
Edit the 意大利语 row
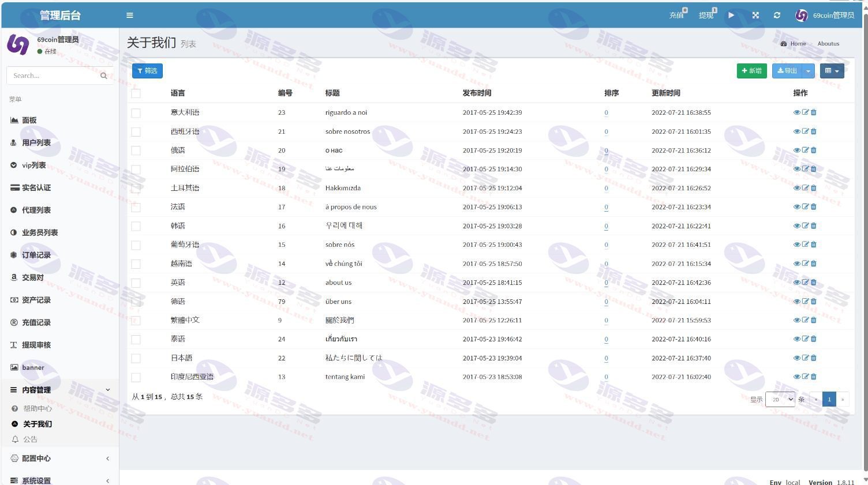[x=806, y=112]
